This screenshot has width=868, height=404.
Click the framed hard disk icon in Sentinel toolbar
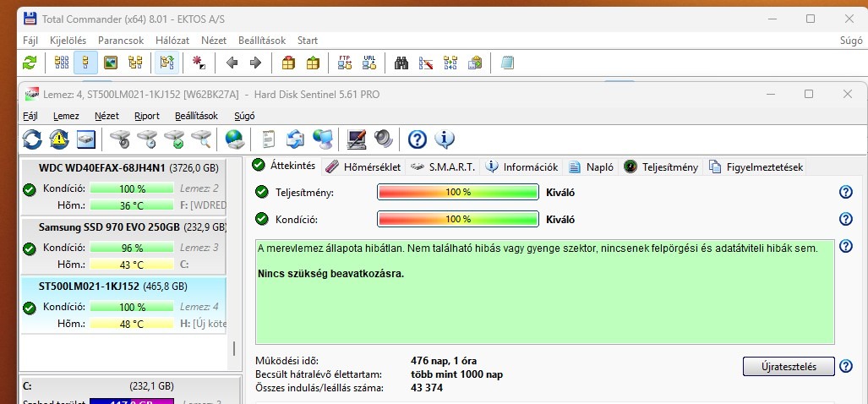[86, 139]
